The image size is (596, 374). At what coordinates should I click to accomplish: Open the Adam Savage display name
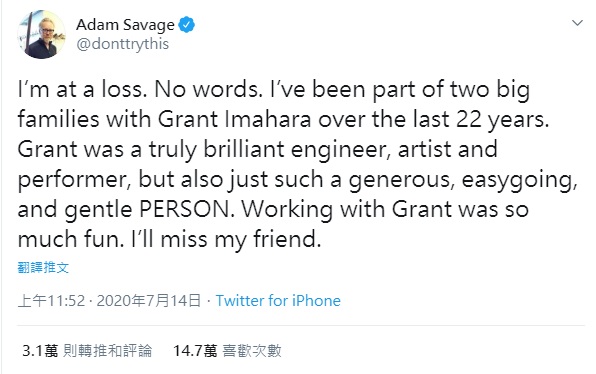point(125,25)
